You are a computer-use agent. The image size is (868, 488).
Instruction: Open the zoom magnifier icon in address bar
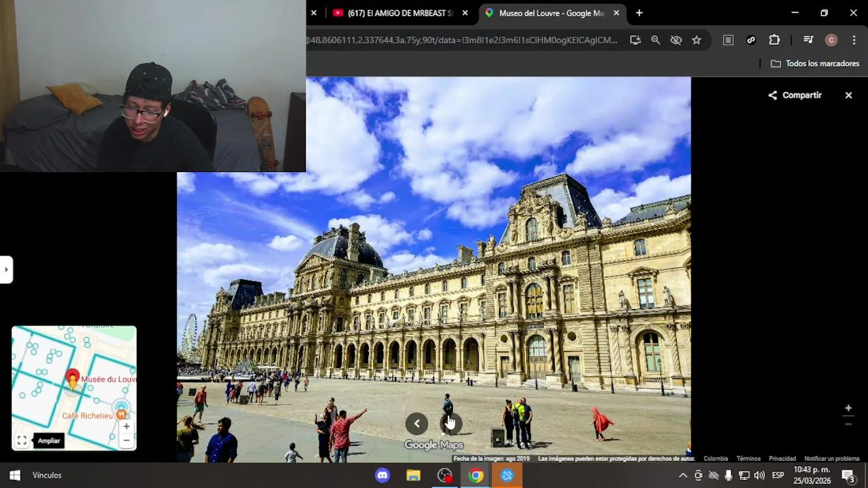coord(655,40)
